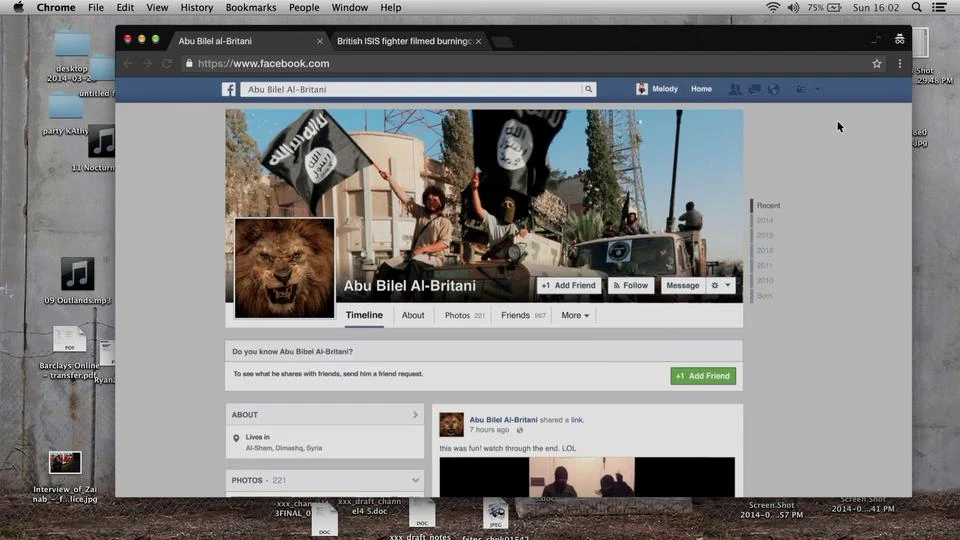Viewport: 960px width, 540px height.
Task: Go to Facebook Home link
Action: click(x=701, y=89)
